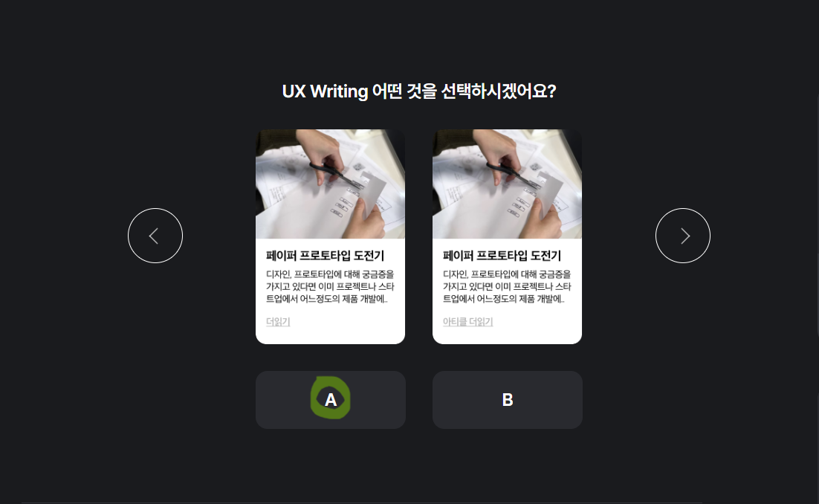Click the scissors in left card photo
This screenshot has width=819, height=504.
coord(334,174)
